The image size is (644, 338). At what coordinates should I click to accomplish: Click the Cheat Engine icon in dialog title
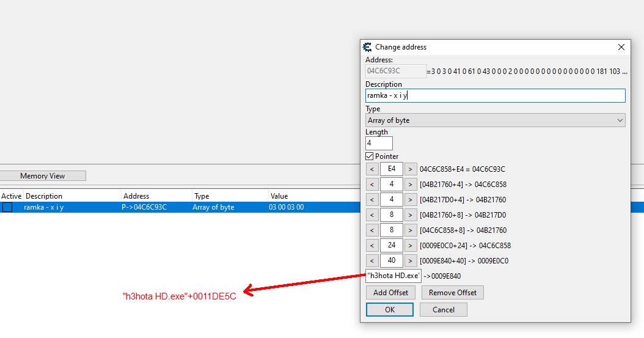pos(367,47)
